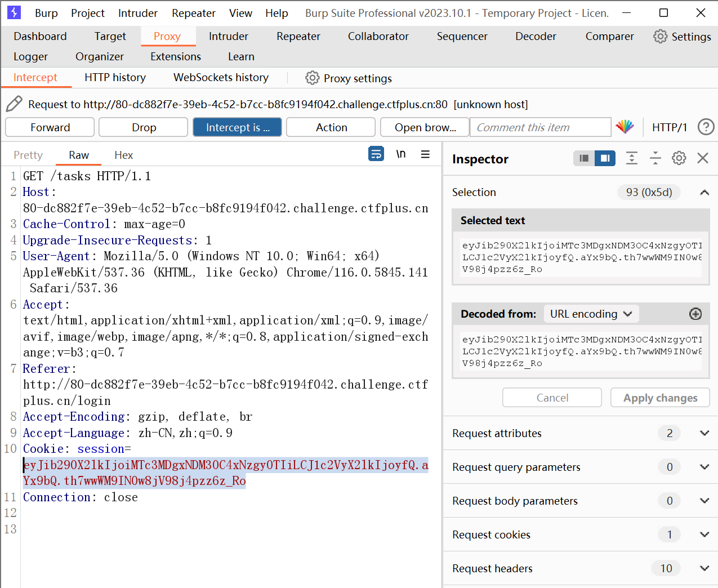
Task: Open the Action menu button
Action: (x=331, y=127)
